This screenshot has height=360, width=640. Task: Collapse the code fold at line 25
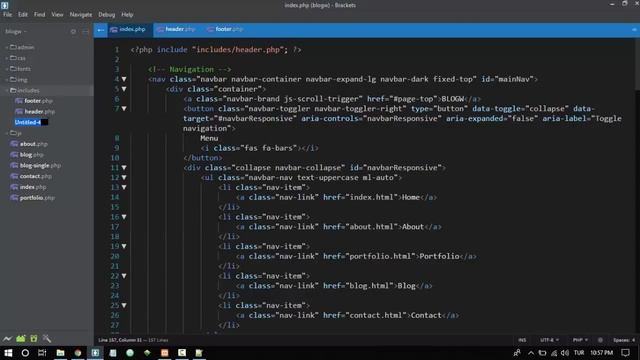click(x=124, y=305)
